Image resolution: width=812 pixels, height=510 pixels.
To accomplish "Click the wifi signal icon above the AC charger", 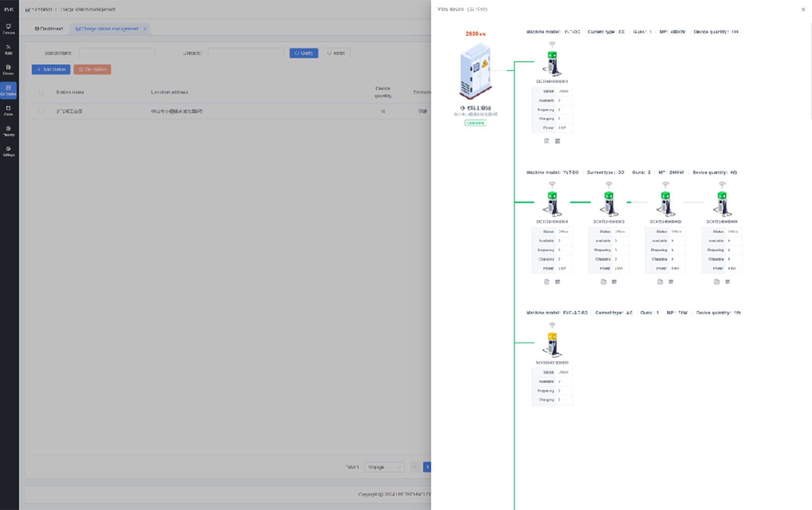I will (x=552, y=325).
